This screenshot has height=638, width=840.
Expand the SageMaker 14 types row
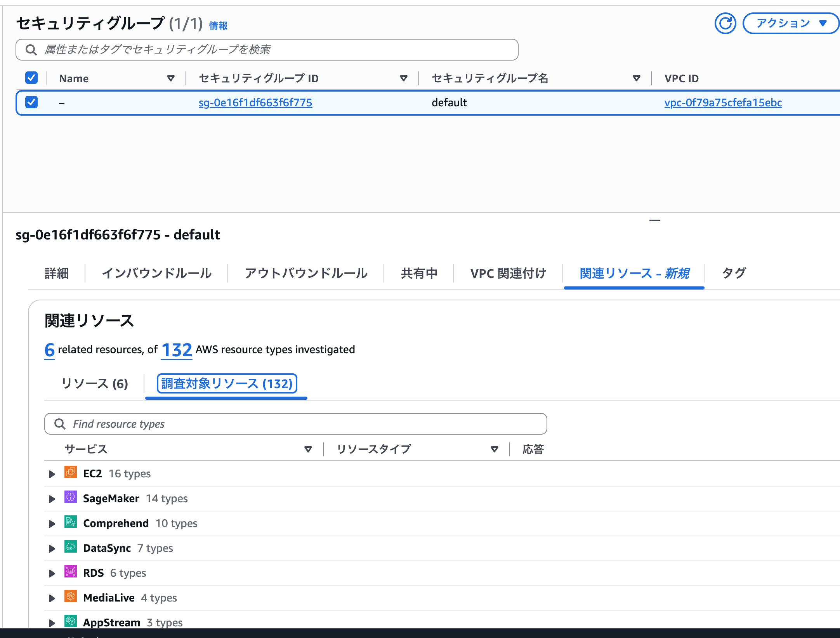click(x=52, y=499)
